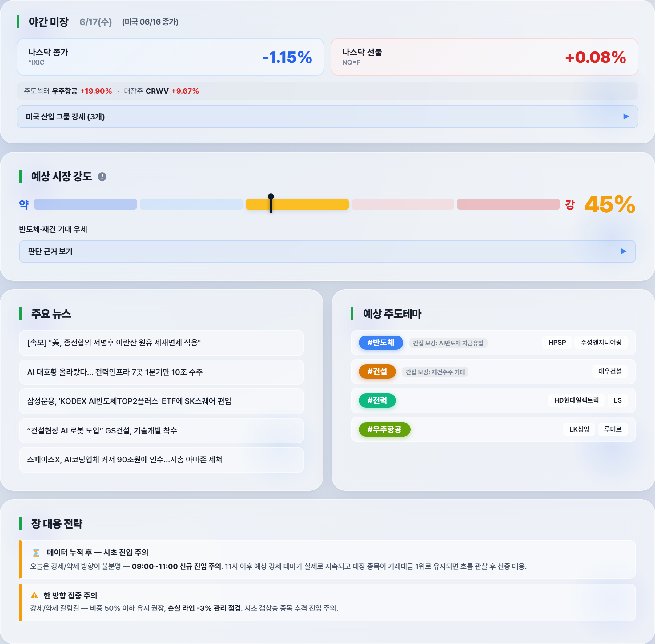Viewport: 655px width, 644px height.
Task: Click the 야간 미장 section title
Action: click(x=49, y=22)
